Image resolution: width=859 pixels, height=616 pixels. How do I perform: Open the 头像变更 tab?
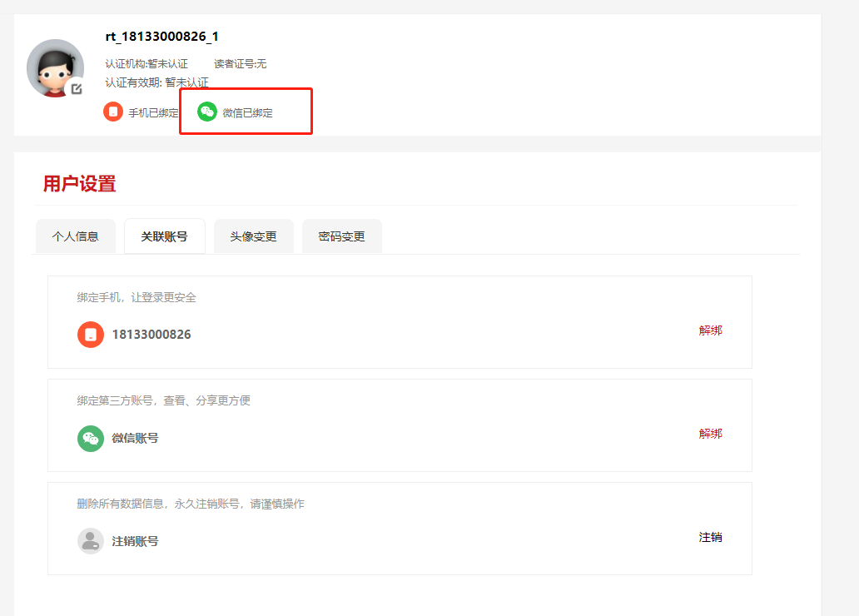click(253, 236)
